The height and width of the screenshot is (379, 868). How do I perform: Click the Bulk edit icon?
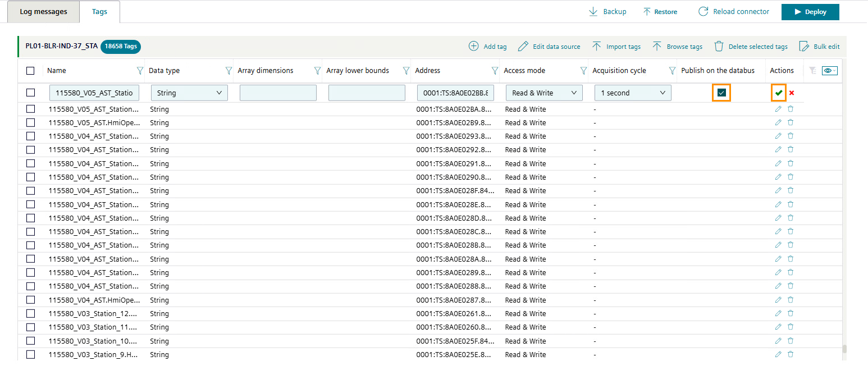tap(804, 47)
